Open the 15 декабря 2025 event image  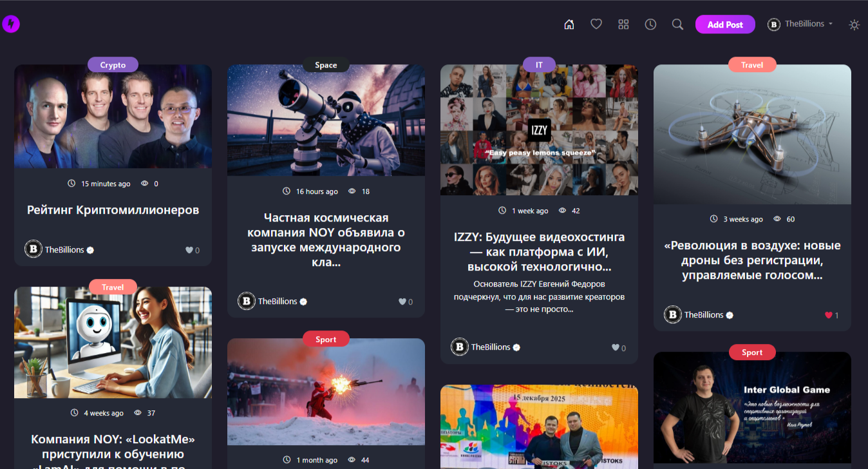pos(539,427)
